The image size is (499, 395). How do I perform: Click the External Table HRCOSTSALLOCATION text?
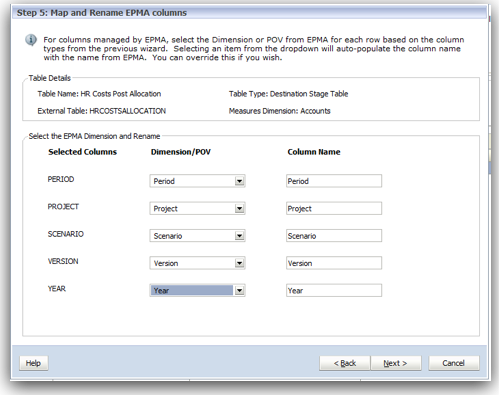[101, 111]
